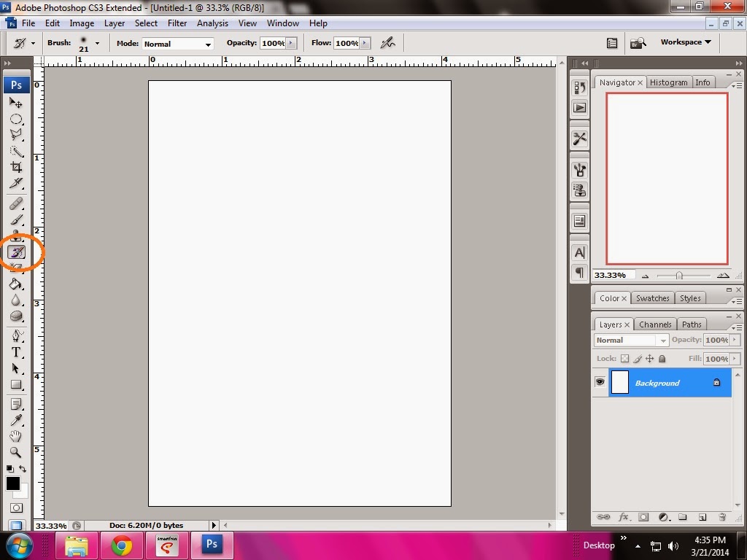This screenshot has width=747, height=560.
Task: Click the Create new layer icon
Action: pos(702,517)
